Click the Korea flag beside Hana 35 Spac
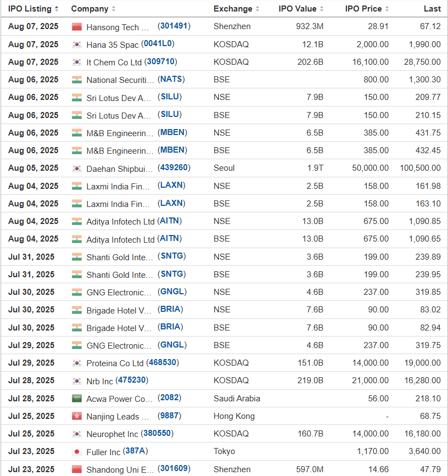Viewport: 448px width, 476px height. point(77,44)
